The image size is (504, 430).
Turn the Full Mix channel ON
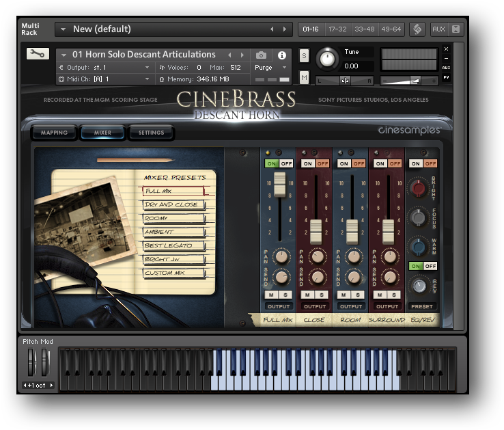coord(272,163)
